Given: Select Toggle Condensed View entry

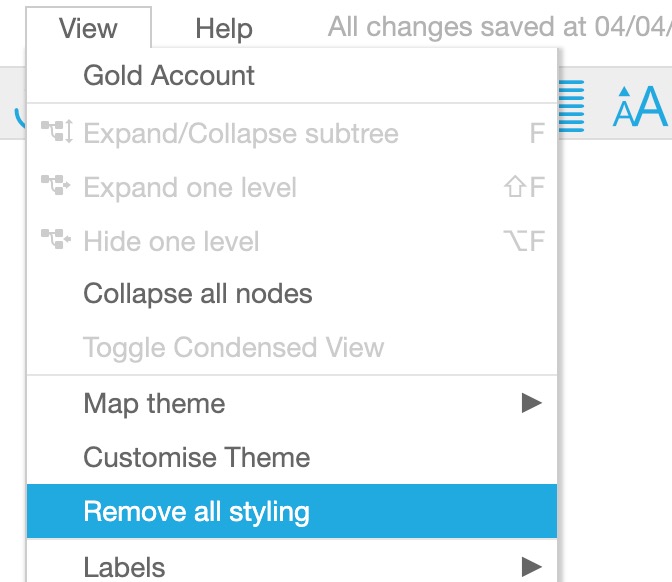Looking at the screenshot, I should point(292,347).
